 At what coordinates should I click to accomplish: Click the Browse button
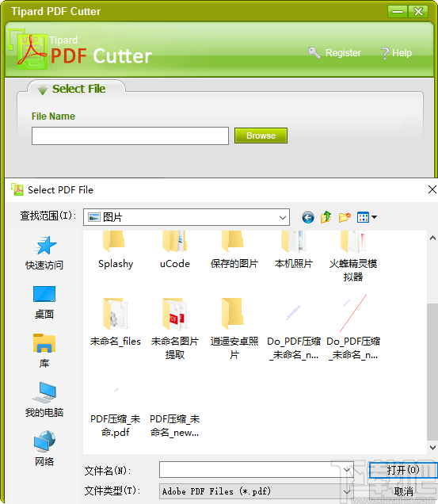click(261, 136)
